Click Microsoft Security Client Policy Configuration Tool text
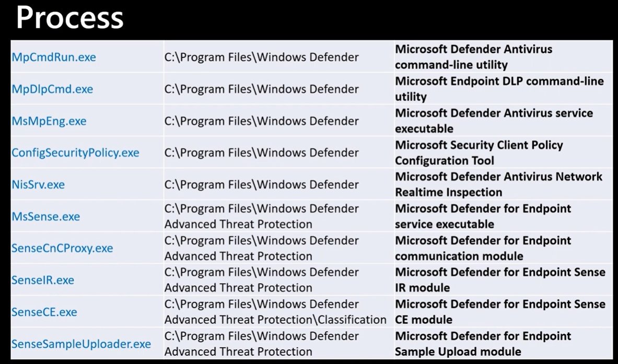 (479, 152)
